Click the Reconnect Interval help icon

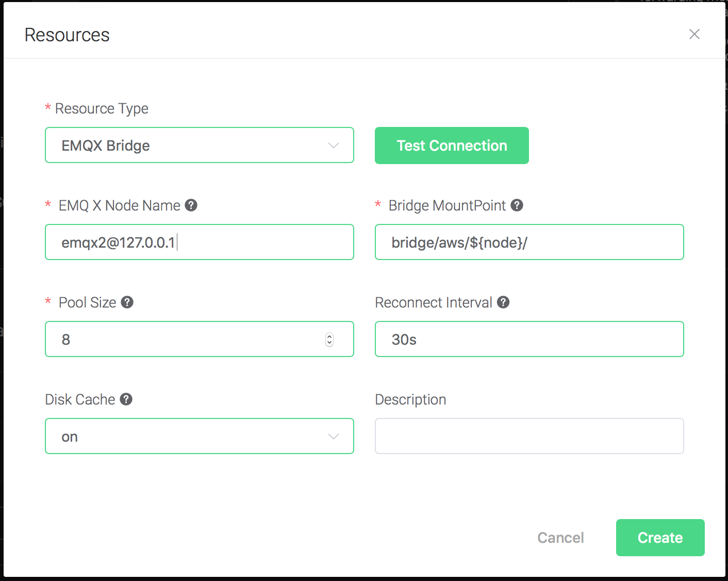point(504,302)
